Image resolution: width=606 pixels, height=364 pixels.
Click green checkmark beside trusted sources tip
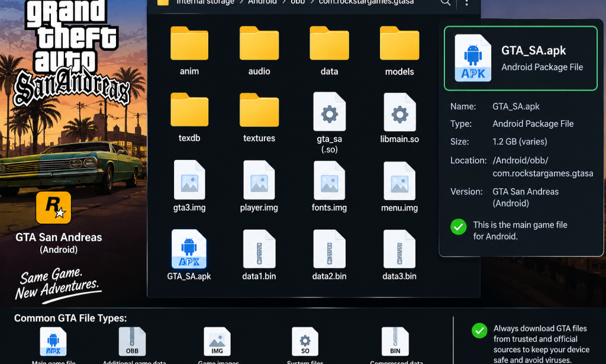479,330
